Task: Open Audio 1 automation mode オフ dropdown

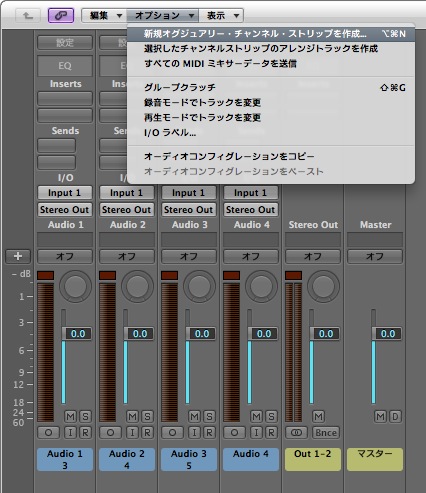Action: (65, 256)
